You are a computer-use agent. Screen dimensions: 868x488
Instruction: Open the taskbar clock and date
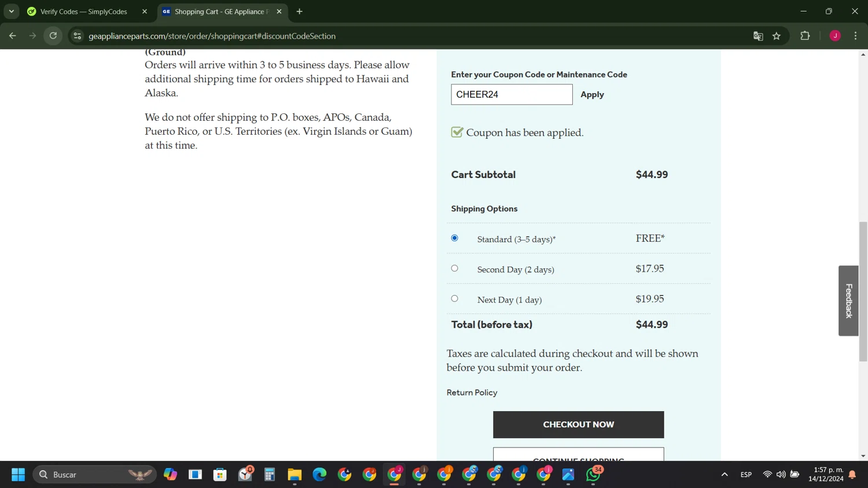coord(826,475)
